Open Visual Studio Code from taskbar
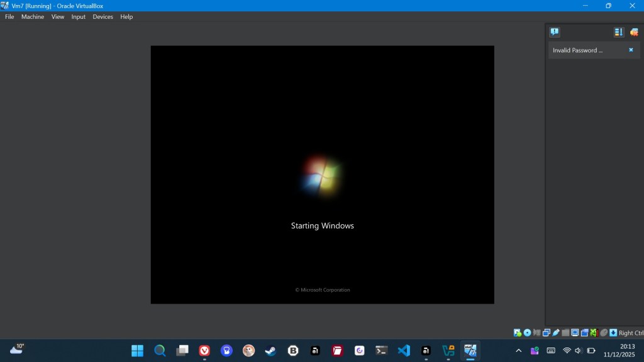 tap(404, 351)
